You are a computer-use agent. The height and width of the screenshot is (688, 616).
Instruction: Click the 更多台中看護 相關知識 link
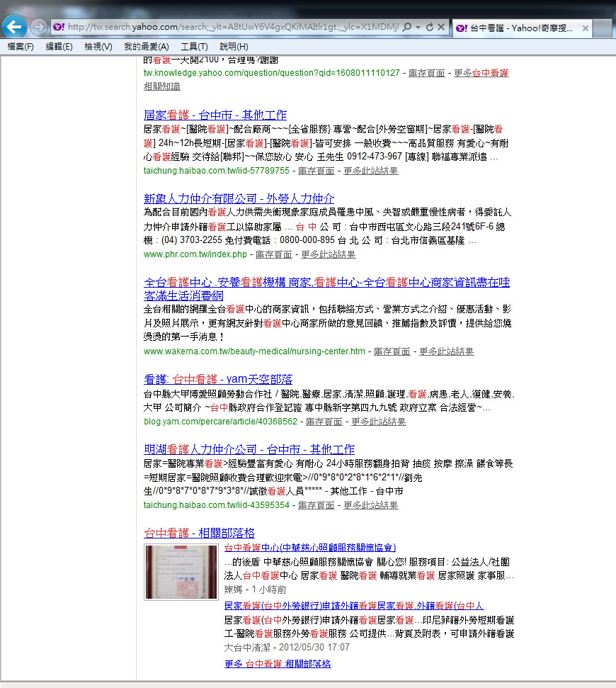point(481,73)
